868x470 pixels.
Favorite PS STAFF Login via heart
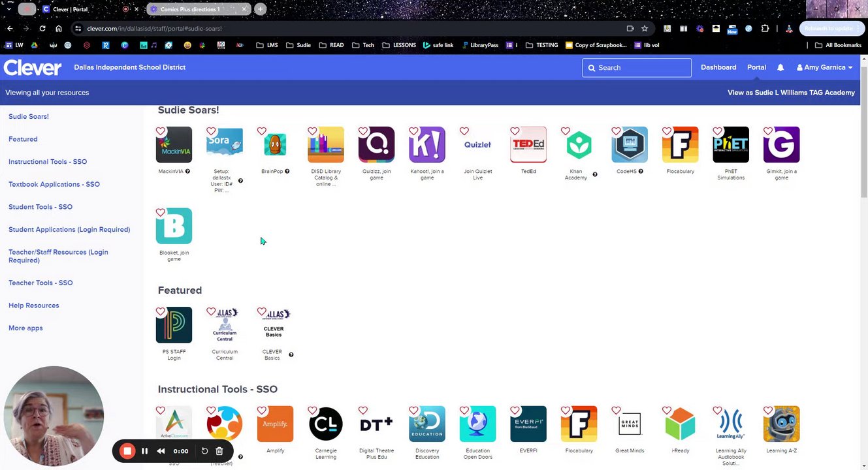click(161, 311)
